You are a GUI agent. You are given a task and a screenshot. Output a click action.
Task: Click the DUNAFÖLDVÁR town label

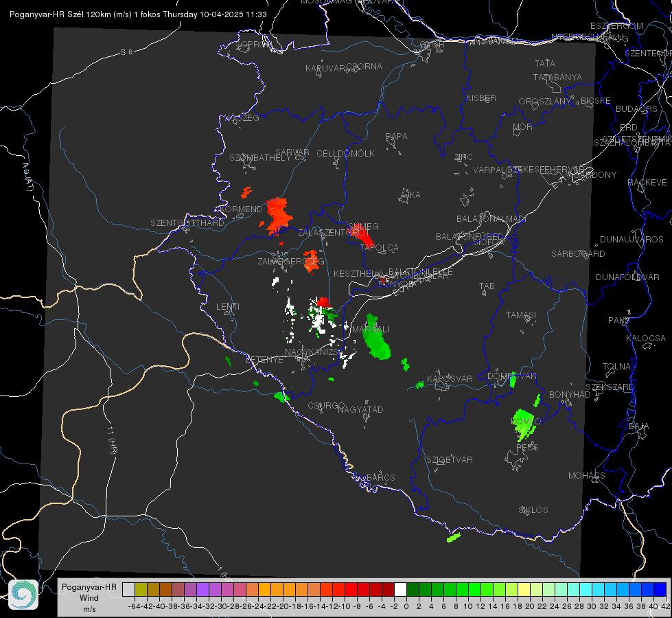tap(627, 277)
